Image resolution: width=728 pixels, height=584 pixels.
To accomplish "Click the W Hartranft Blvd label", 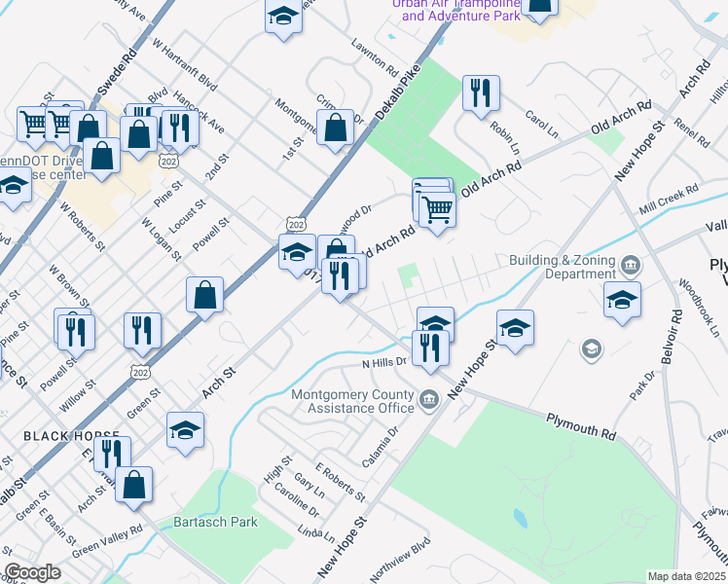I will coord(184,64).
